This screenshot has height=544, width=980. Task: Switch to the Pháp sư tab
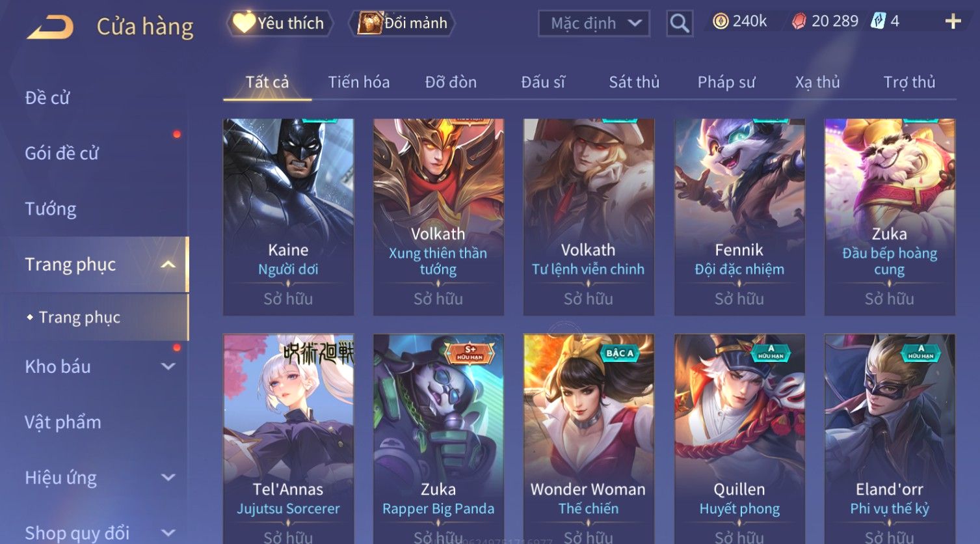726,82
